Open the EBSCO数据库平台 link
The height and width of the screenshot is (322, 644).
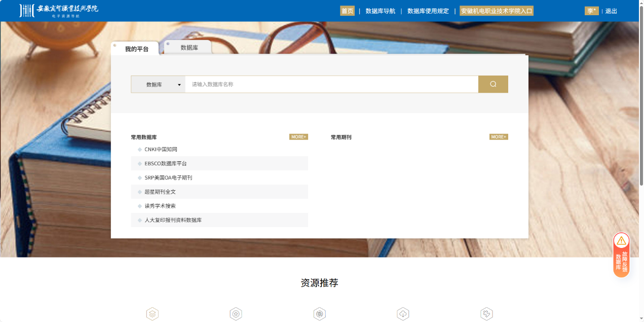coord(165,164)
